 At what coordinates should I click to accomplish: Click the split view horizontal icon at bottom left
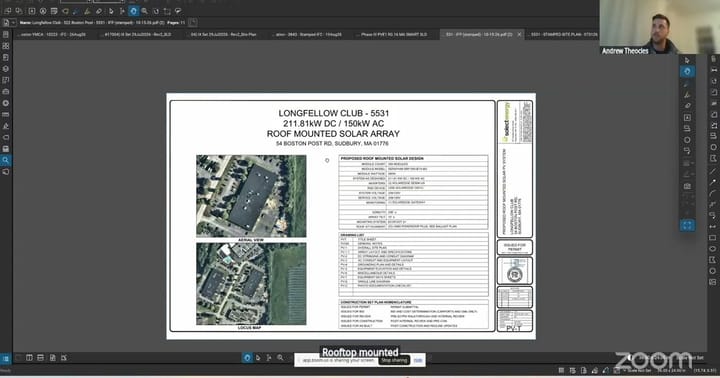tap(40, 357)
